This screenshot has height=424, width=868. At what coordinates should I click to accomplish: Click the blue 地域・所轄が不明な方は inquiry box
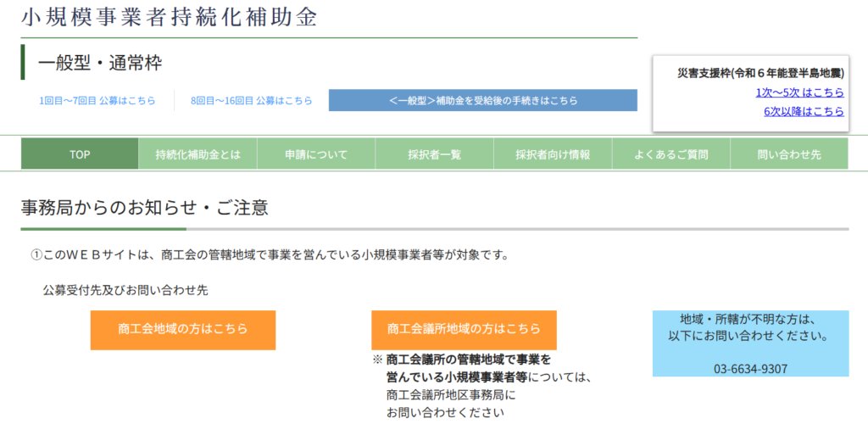click(x=750, y=335)
